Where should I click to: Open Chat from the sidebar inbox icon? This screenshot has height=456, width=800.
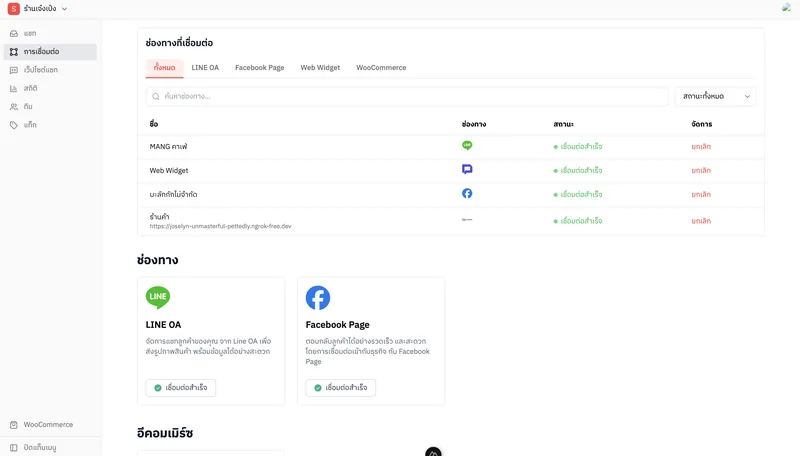coord(14,34)
